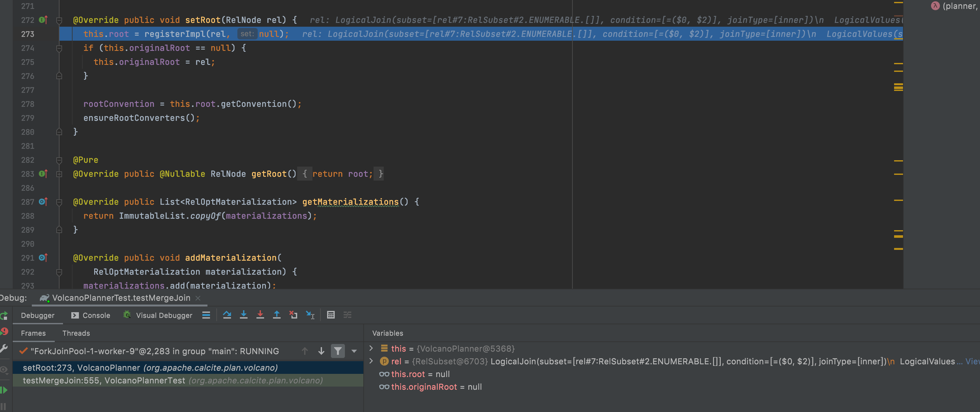This screenshot has width=980, height=412.
Task: Open the thread selection dropdown arrow
Action: tap(354, 351)
